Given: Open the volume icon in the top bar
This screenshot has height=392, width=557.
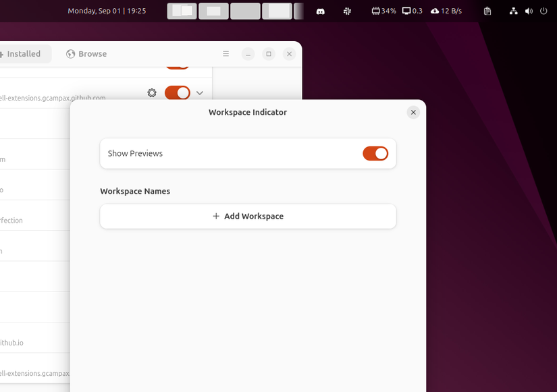Looking at the screenshot, I should point(529,11).
